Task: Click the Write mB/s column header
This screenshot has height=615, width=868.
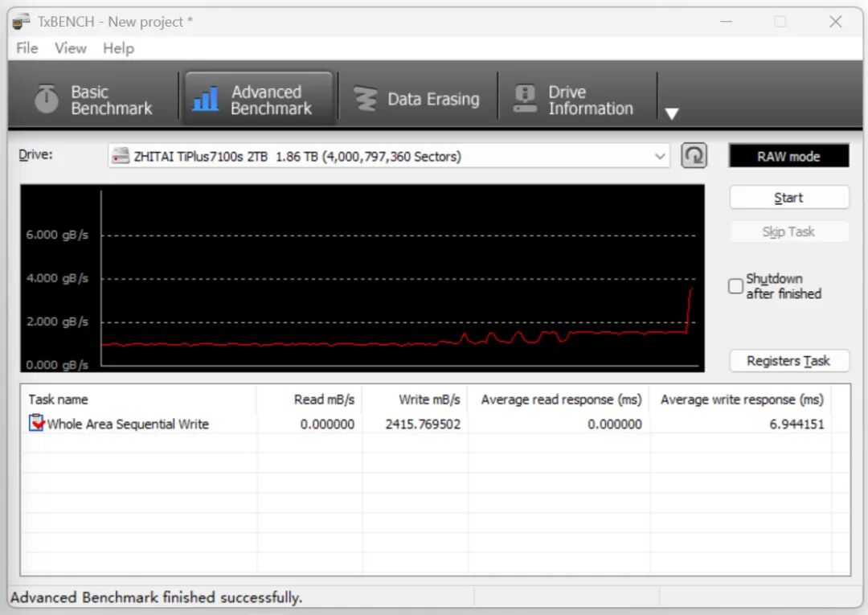Action: point(429,400)
